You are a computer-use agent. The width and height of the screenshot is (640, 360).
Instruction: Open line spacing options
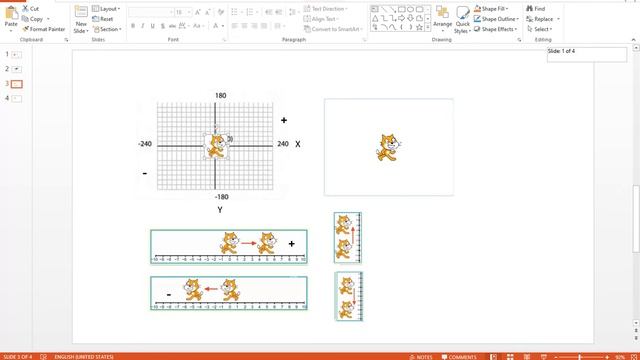point(293,12)
